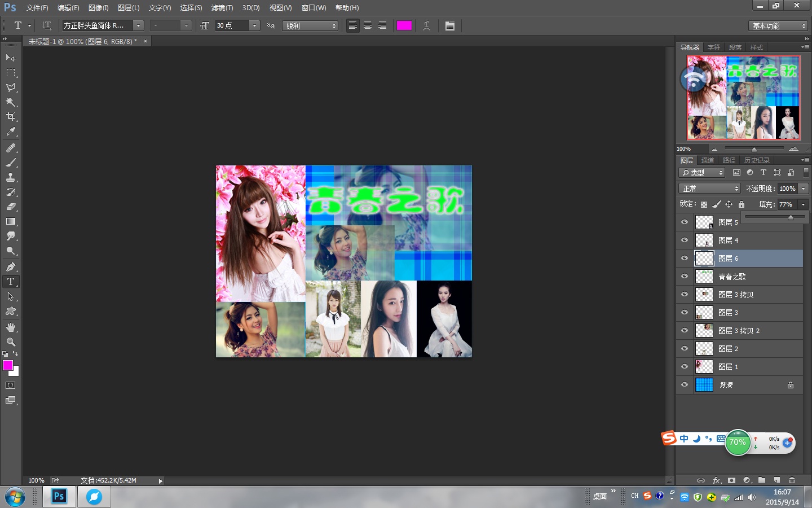Open Photoshop from the taskbar
The image size is (812, 508).
59,497
